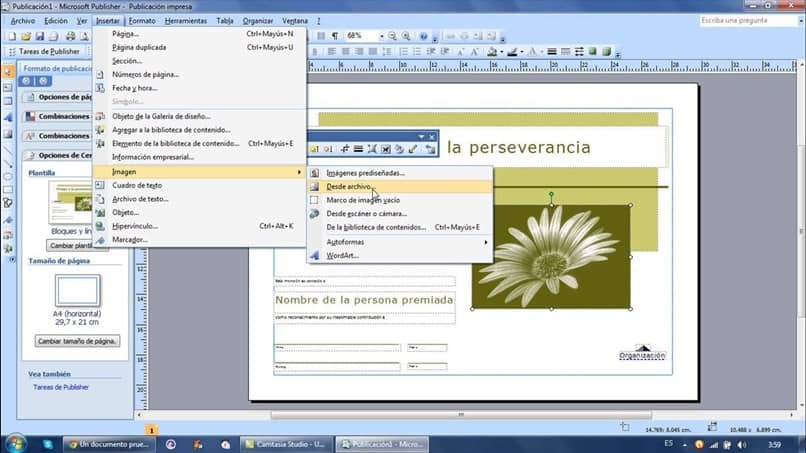
Task: Open the Archivo menu
Action: 23,21
